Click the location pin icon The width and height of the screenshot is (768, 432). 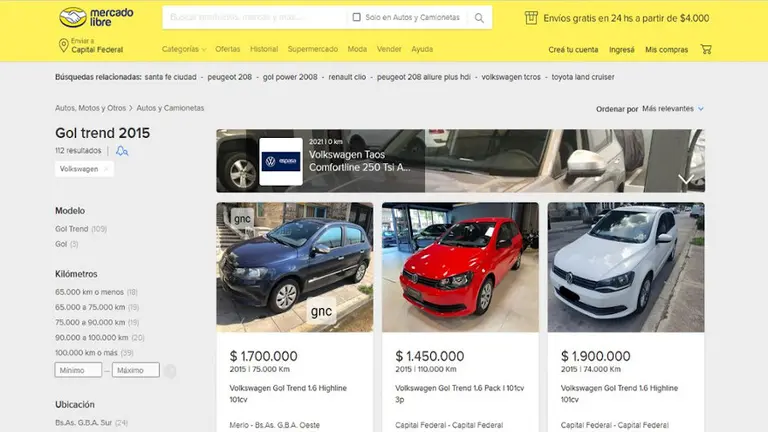click(63, 46)
